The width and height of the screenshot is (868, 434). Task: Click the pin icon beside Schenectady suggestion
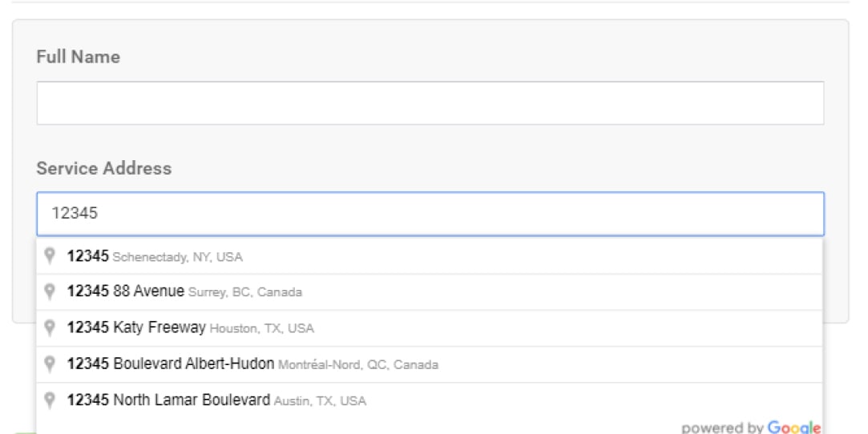click(x=50, y=256)
